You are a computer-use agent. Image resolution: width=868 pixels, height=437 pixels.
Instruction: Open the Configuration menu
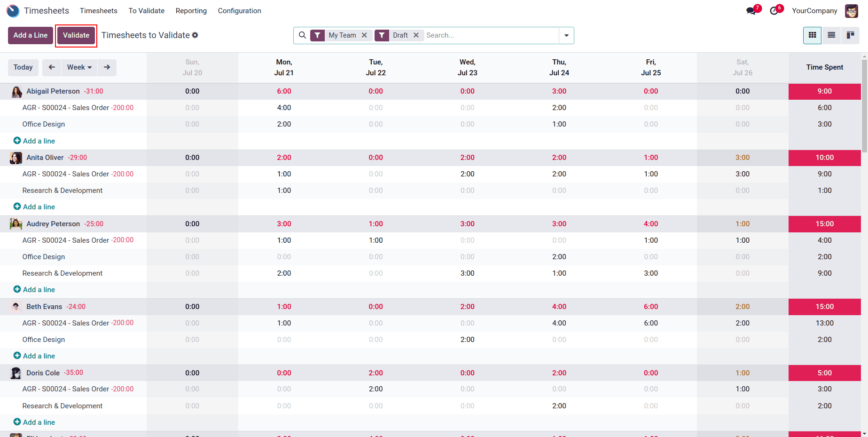pos(239,10)
